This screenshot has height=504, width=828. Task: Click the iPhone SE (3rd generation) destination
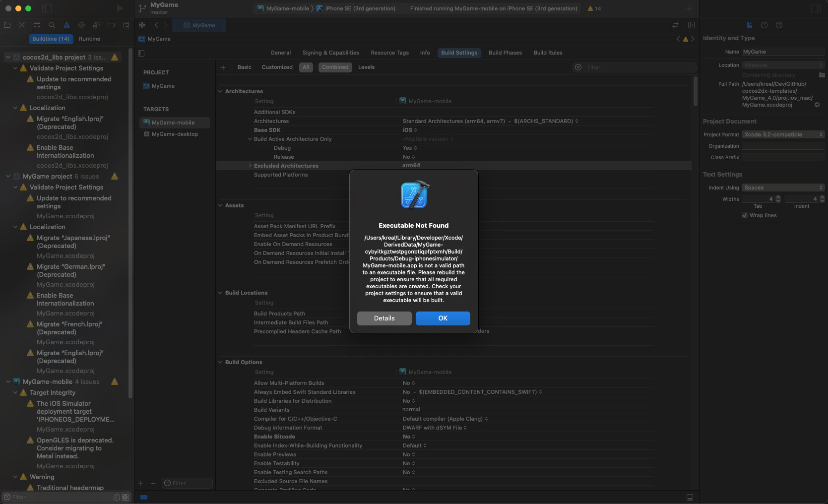tap(356, 8)
